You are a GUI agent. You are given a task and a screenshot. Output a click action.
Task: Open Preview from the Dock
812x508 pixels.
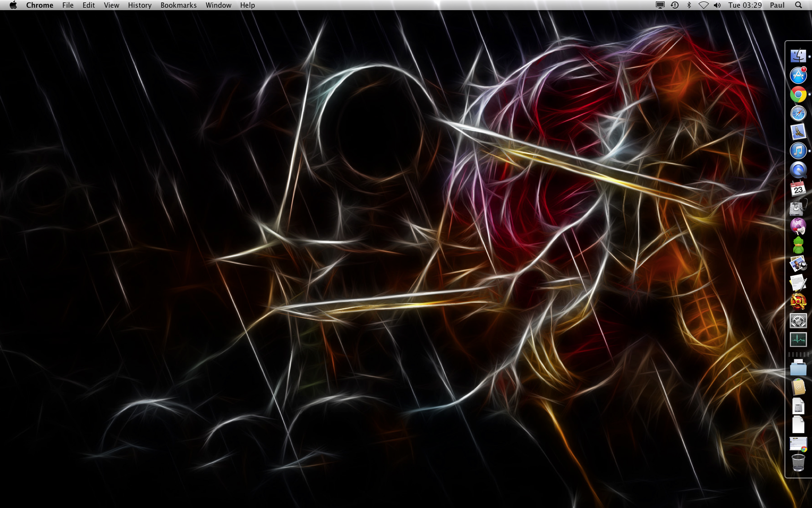(798, 264)
